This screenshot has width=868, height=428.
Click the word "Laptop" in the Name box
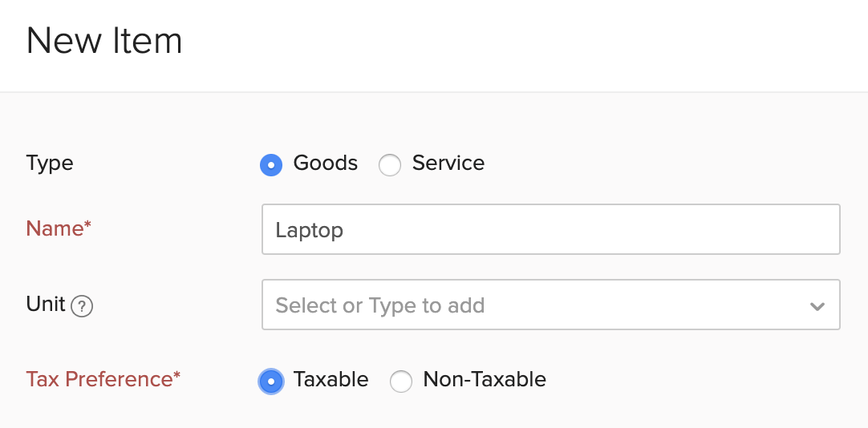click(309, 231)
